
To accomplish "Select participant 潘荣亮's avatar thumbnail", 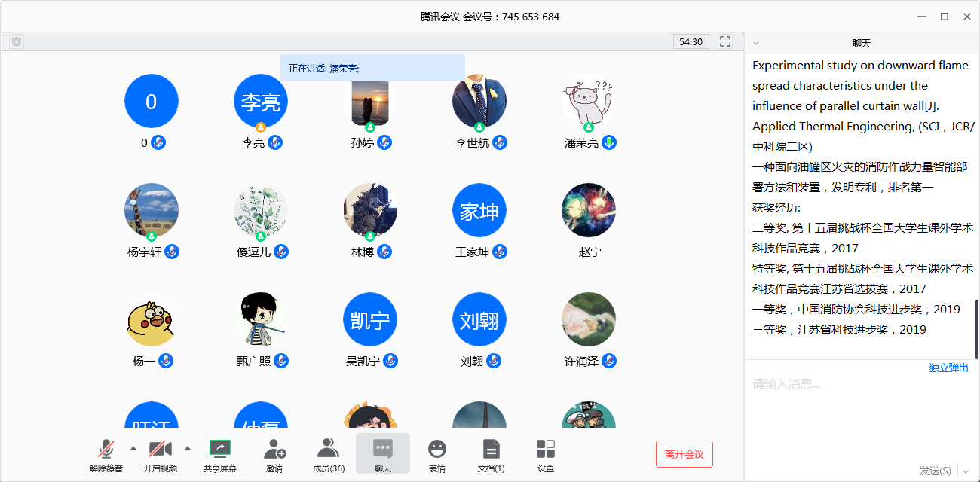I will tap(589, 102).
